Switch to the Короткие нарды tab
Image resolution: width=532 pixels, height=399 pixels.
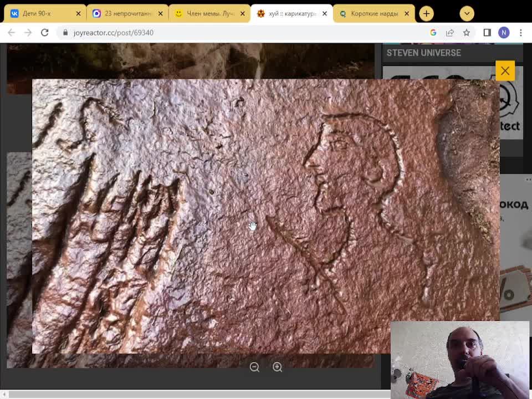[374, 13]
